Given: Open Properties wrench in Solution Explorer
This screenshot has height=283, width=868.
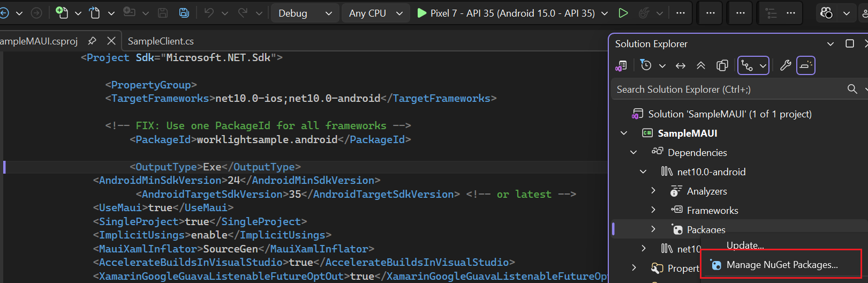Looking at the screenshot, I should pyautogui.click(x=786, y=65).
